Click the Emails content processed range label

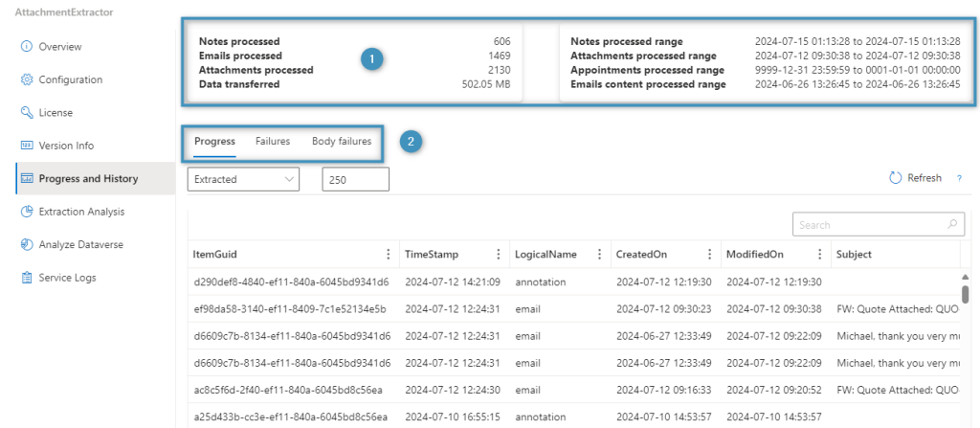tap(648, 84)
